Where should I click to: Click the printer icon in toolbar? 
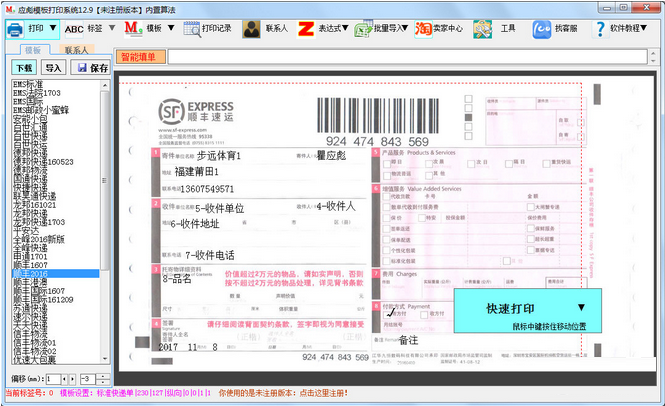pyautogui.click(x=15, y=29)
